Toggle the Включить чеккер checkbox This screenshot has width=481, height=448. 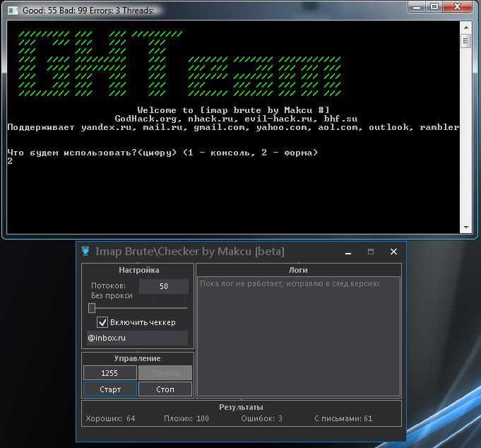(x=102, y=322)
